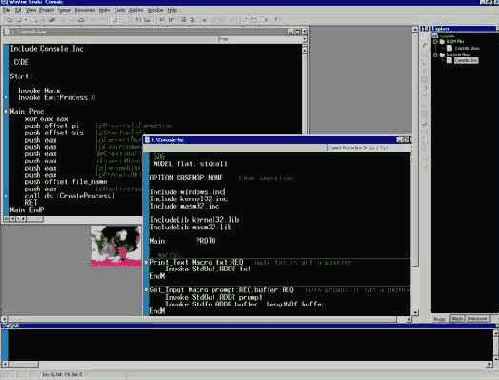Switch to the Blocks tab below explorer

[457, 319]
